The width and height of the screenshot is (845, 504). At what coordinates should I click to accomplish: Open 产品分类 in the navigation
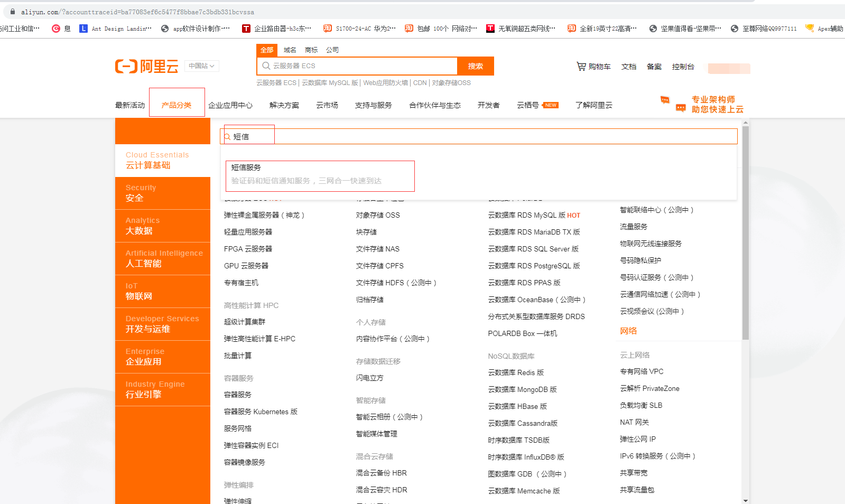click(x=177, y=105)
